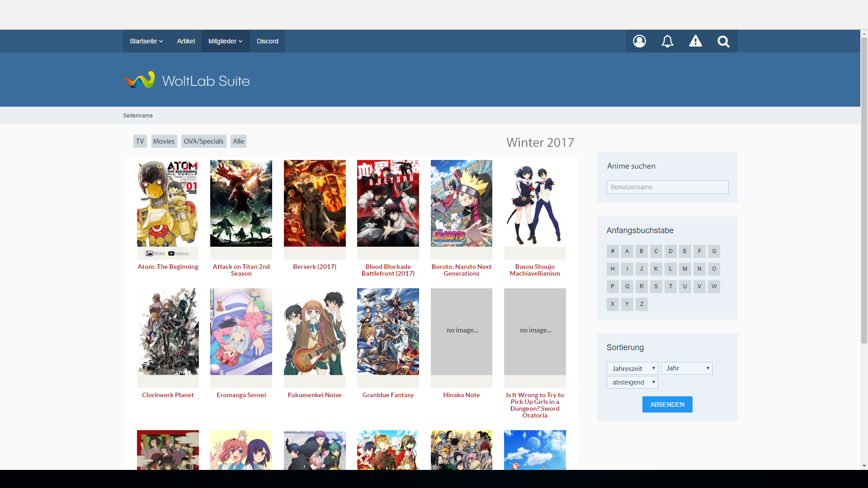This screenshot has width=868, height=488.
Task: Switch to the Movies tab
Action: pos(164,141)
